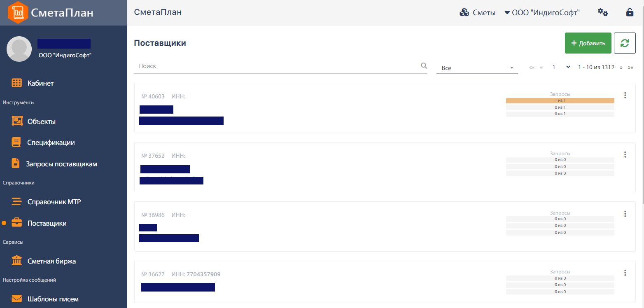Click the green refresh icon button
The height and width of the screenshot is (308, 644).
pyautogui.click(x=625, y=43)
